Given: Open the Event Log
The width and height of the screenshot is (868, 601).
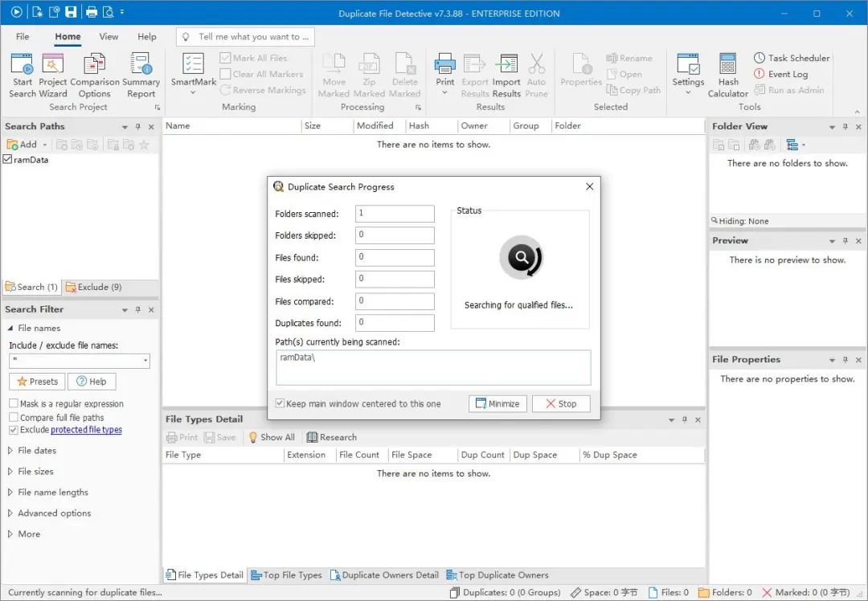Looking at the screenshot, I should pos(780,74).
